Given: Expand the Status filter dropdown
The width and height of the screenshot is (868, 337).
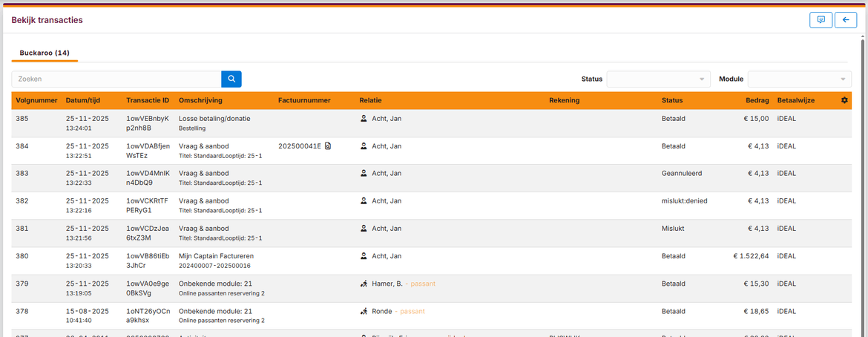Looking at the screenshot, I should coord(658,79).
